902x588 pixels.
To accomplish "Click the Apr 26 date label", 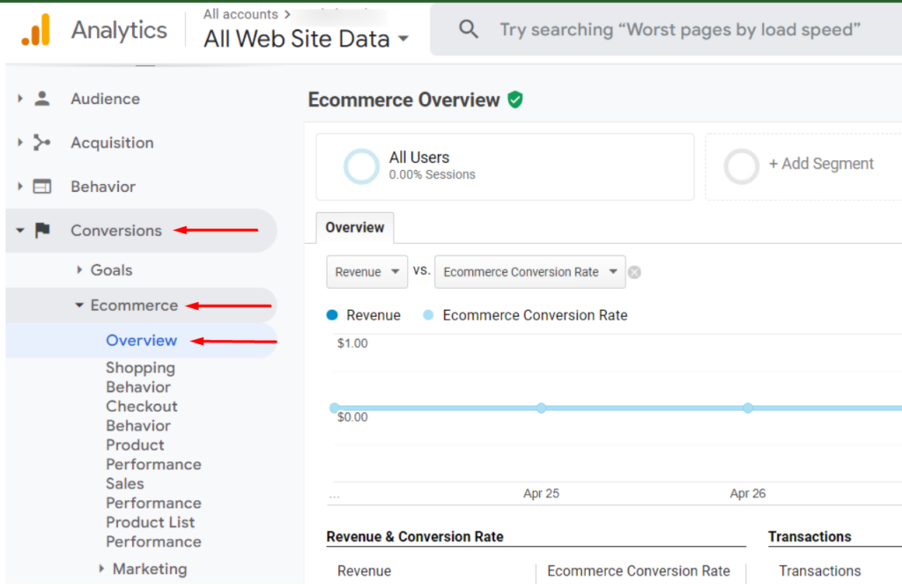I will click(x=748, y=493).
